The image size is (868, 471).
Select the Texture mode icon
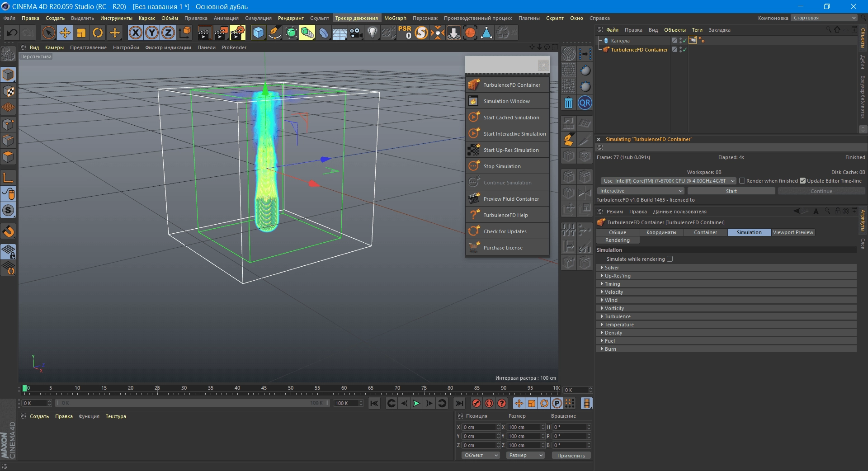[8, 91]
